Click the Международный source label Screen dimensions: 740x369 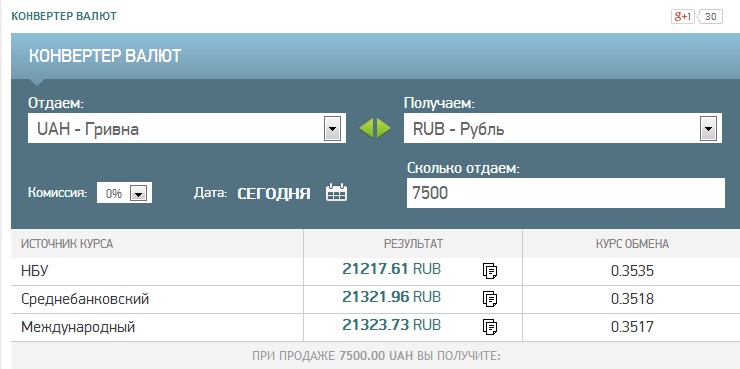(x=78, y=327)
